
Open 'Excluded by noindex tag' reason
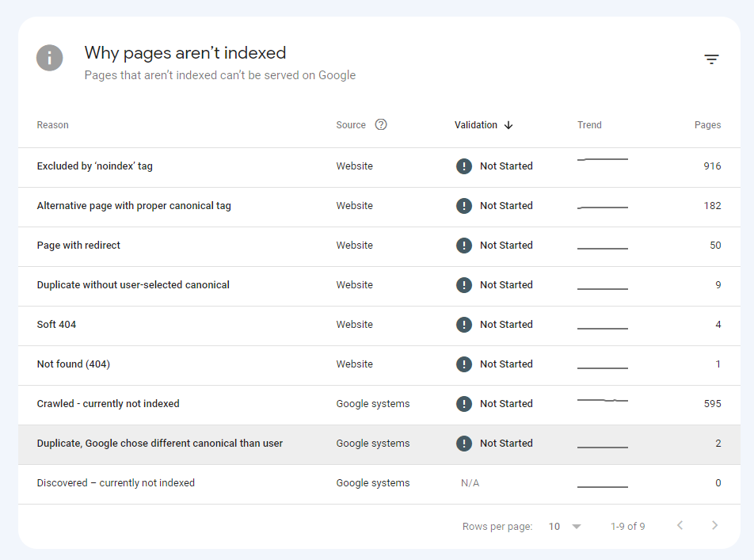tap(95, 166)
